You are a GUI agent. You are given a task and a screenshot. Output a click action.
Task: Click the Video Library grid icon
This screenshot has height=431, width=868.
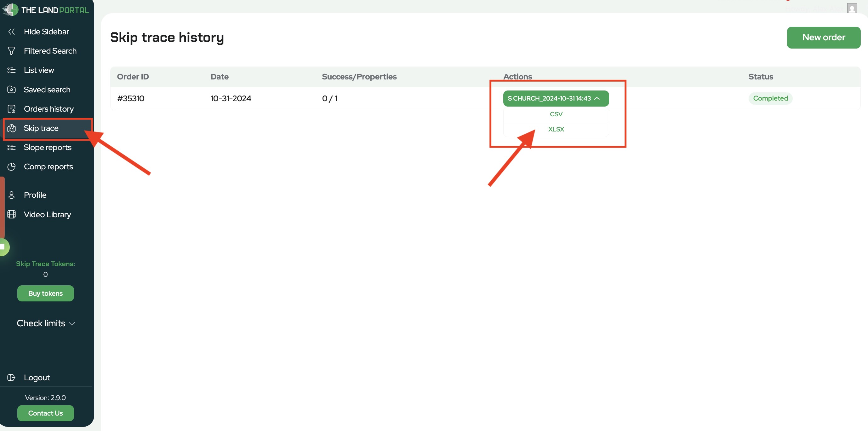(x=11, y=214)
